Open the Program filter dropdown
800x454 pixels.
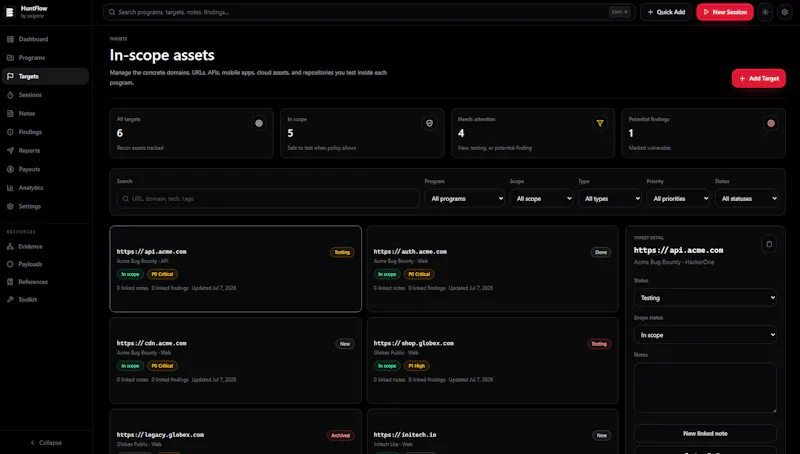click(464, 198)
